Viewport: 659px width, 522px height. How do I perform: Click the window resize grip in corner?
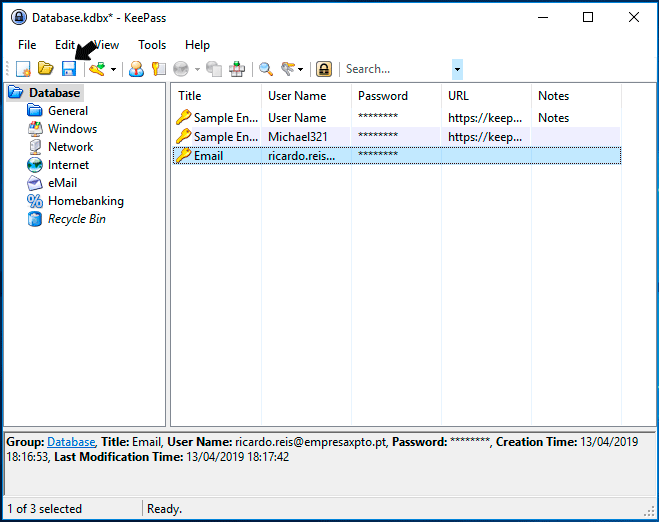[x=649, y=511]
